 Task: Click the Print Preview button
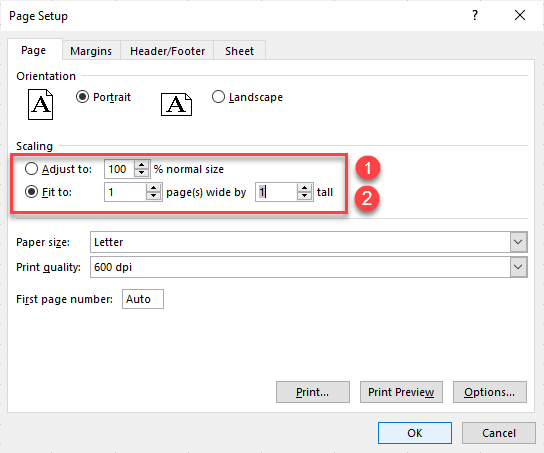coord(401,392)
